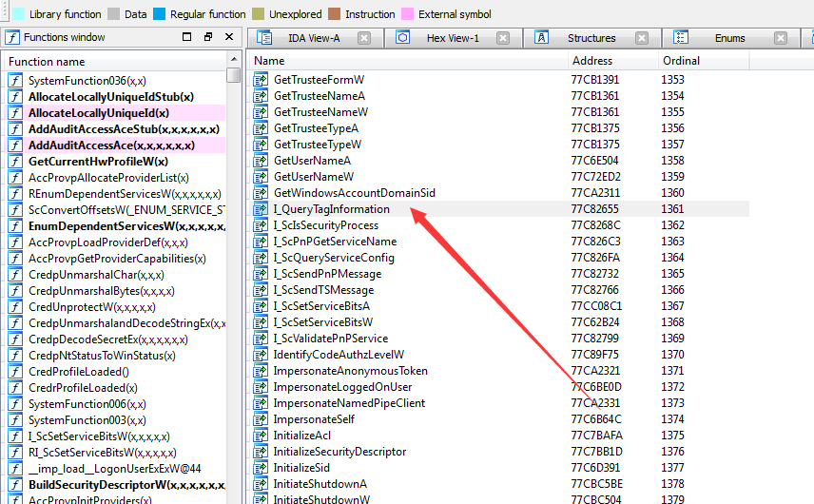Close the IDA View-A tab

tap(364, 38)
